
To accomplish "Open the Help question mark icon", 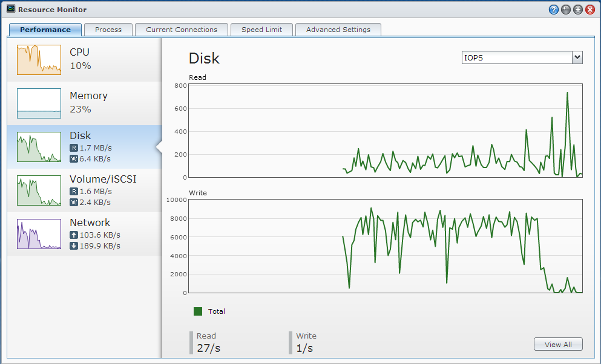I will point(553,10).
